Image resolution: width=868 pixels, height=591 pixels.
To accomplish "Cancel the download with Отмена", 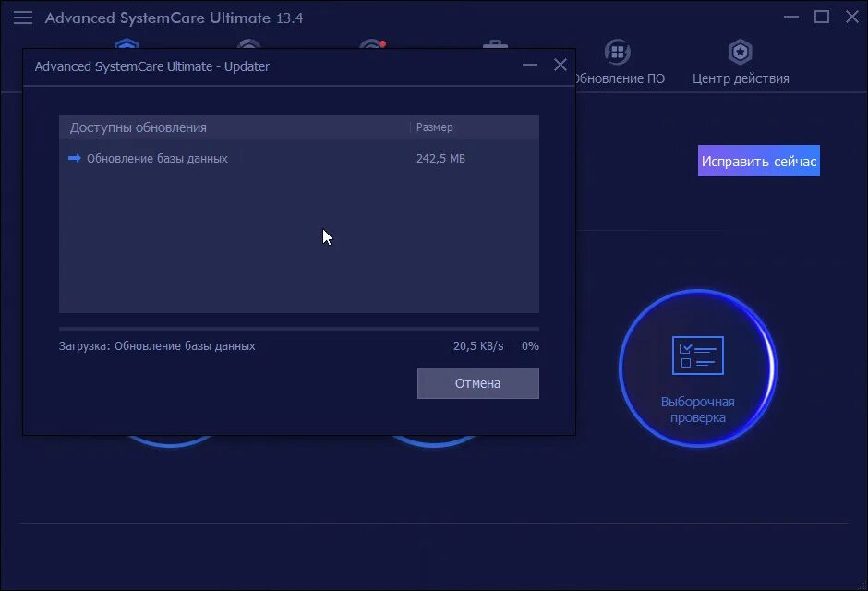I will [477, 383].
